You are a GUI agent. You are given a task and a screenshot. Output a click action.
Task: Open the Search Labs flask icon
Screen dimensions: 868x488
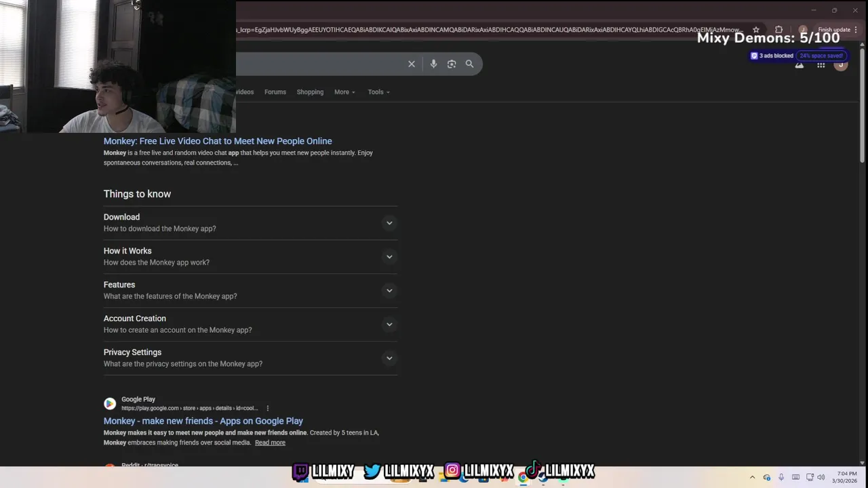point(800,65)
